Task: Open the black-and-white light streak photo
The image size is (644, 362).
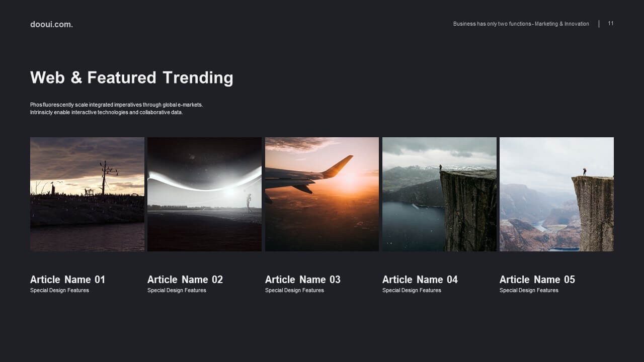Action: [204, 194]
